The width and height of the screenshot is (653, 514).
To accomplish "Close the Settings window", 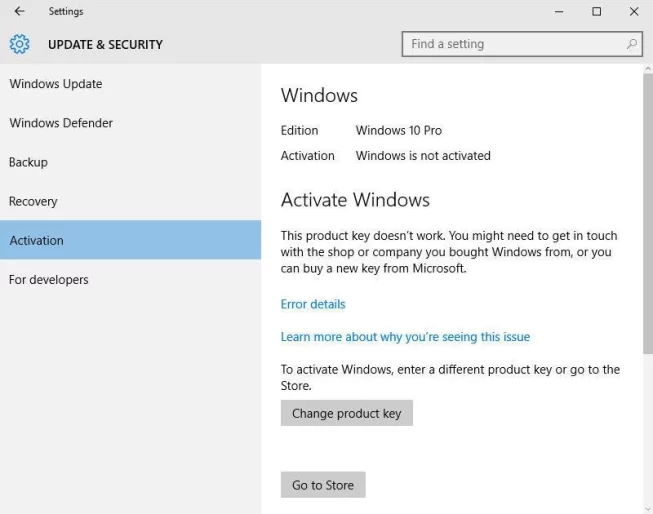I will [634, 12].
